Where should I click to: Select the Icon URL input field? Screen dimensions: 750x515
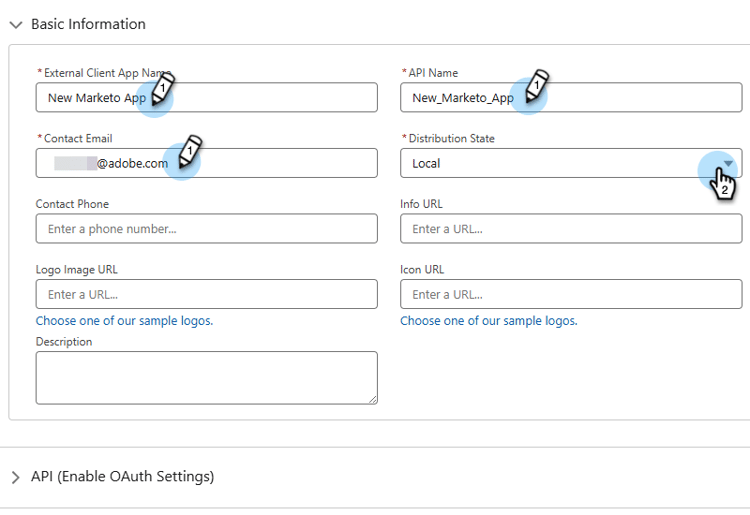coord(571,294)
